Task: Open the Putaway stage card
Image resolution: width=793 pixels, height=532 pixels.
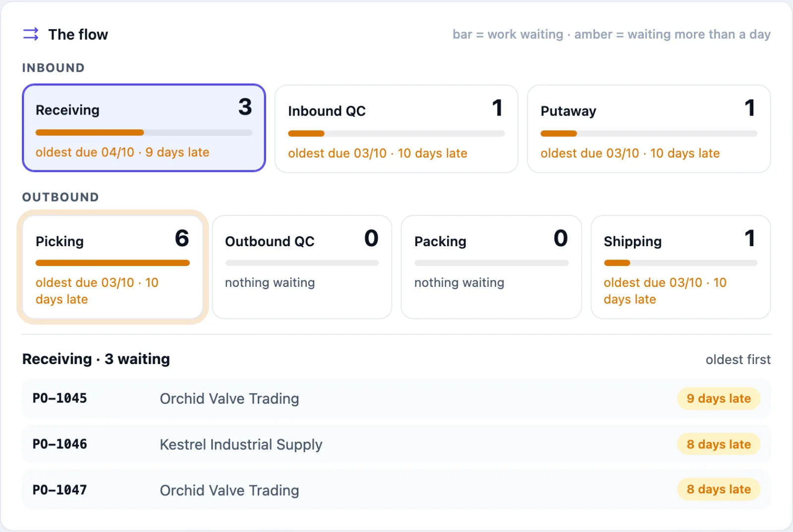Action: coord(649,129)
